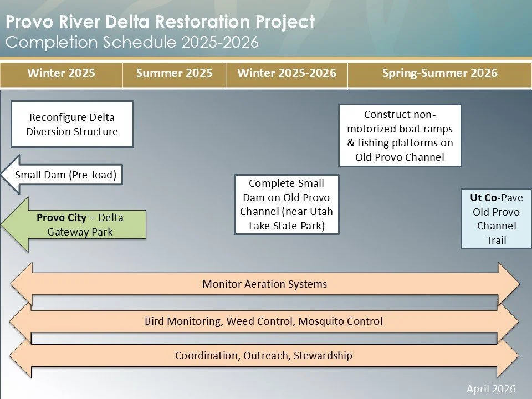Select the Summer 2025 header cell
532x399 pixels.
point(175,73)
